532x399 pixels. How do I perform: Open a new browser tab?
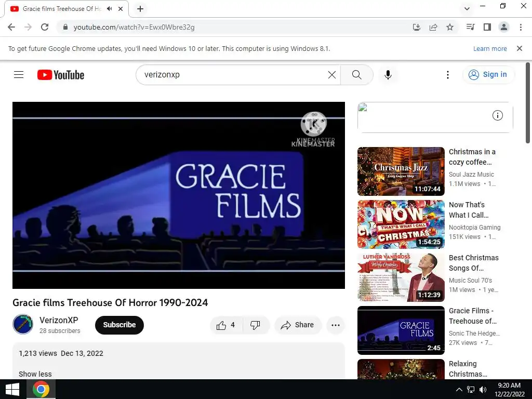tap(140, 9)
